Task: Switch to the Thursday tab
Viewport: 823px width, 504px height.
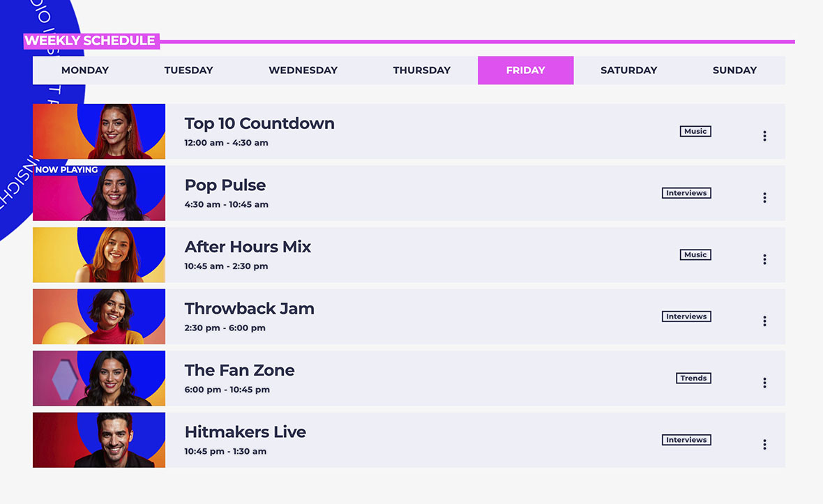Action: point(422,70)
